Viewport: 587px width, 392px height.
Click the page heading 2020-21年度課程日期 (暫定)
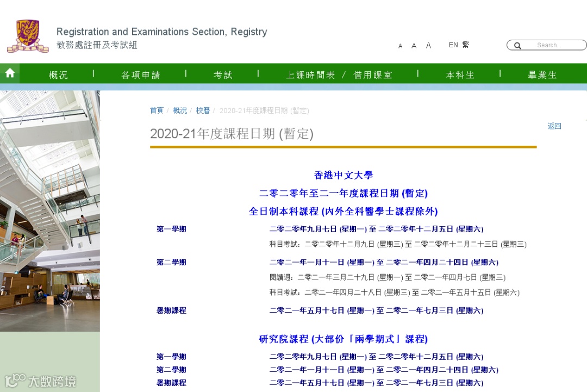coord(232,134)
